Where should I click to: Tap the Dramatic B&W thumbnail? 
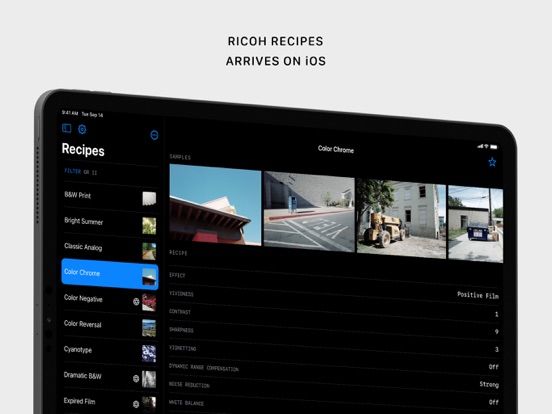click(149, 380)
